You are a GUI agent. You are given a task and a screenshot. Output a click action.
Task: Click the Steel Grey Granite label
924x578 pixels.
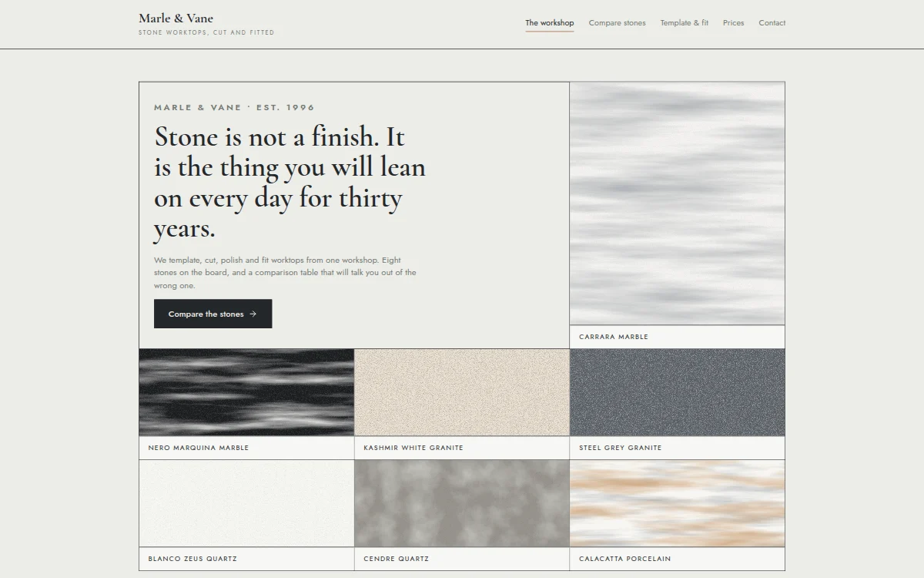tap(621, 448)
